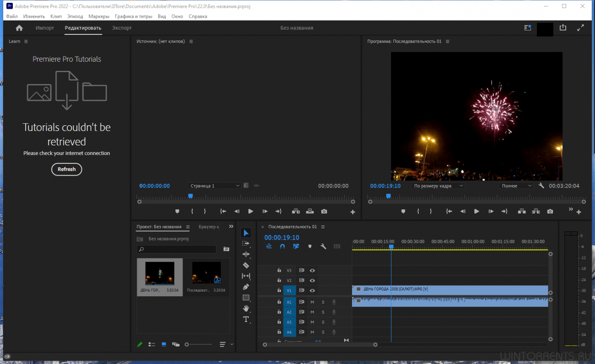This screenshot has width=595, height=364.
Task: Mute audio track A1
Action: pos(312,302)
